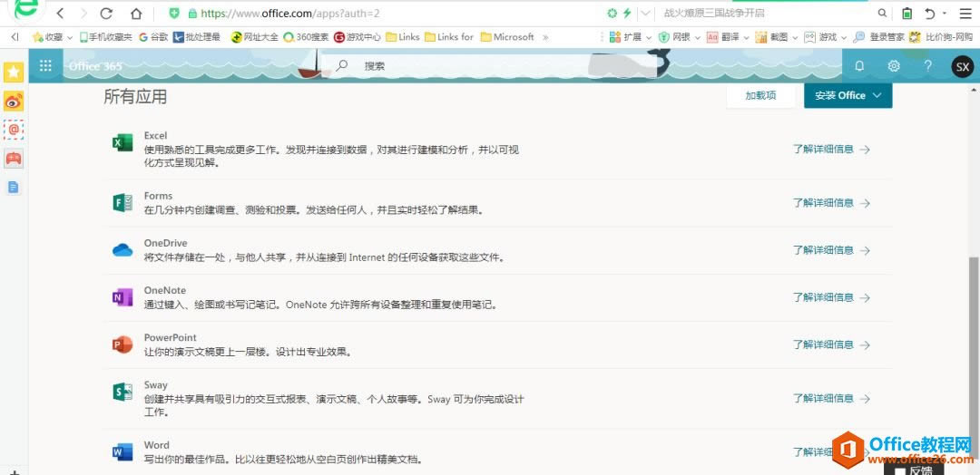Open the Sway app icon
Viewport: 980px width, 475px height.
pos(122,392)
